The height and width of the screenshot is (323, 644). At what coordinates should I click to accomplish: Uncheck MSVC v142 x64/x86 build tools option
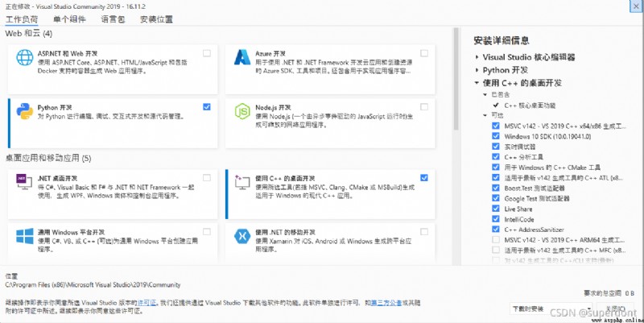tap(496, 126)
